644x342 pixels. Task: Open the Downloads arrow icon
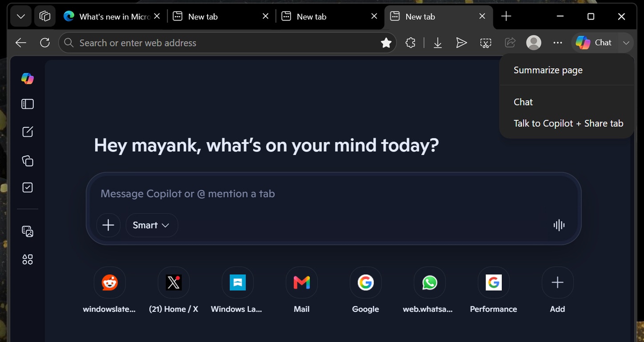pos(437,43)
